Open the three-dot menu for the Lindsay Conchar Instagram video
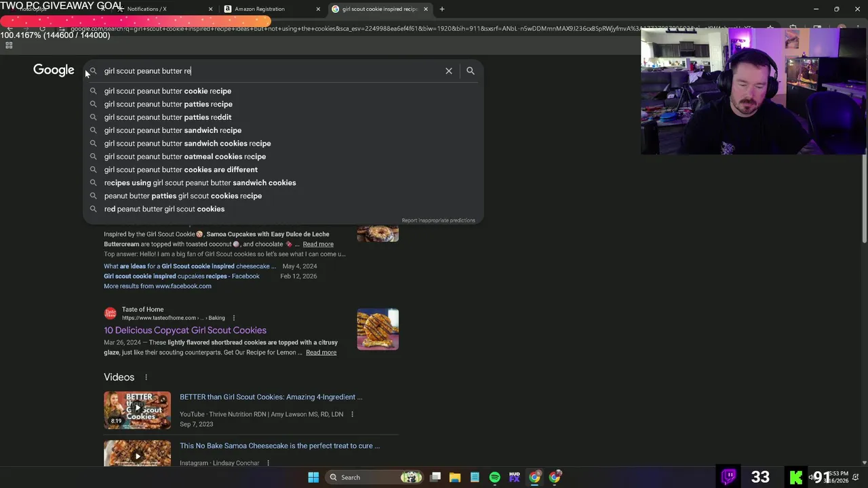The image size is (868, 488). tap(268, 463)
